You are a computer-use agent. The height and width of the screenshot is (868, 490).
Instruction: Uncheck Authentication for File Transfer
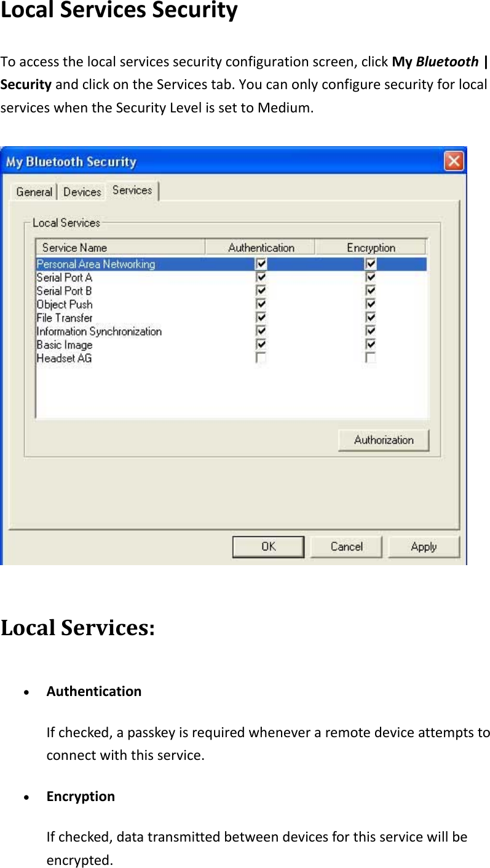coord(261,318)
